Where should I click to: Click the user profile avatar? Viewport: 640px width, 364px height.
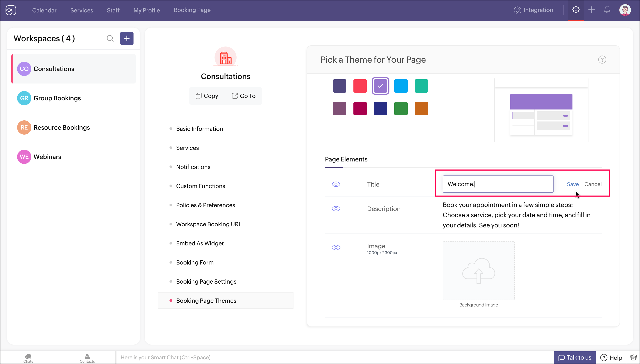[625, 10]
